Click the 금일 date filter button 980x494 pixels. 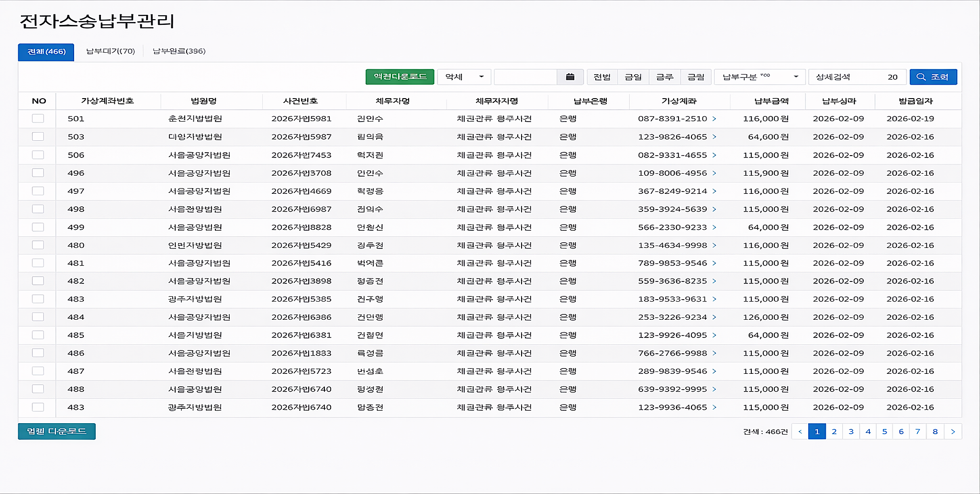click(x=633, y=77)
